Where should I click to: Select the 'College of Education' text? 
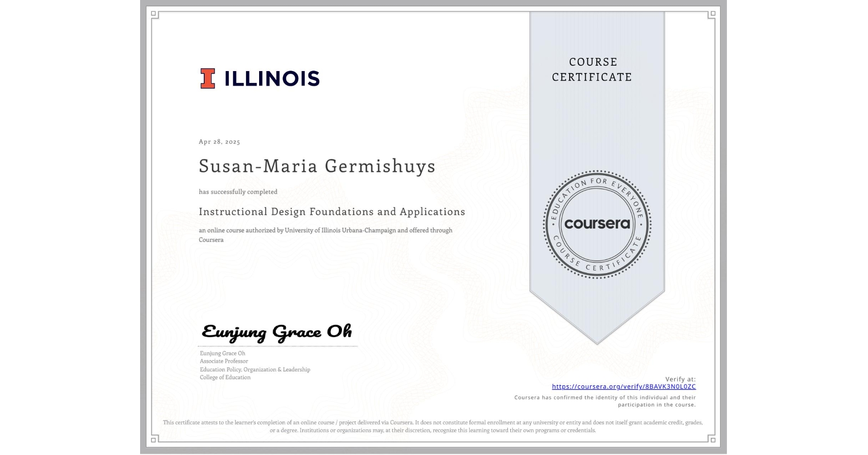coord(225,377)
